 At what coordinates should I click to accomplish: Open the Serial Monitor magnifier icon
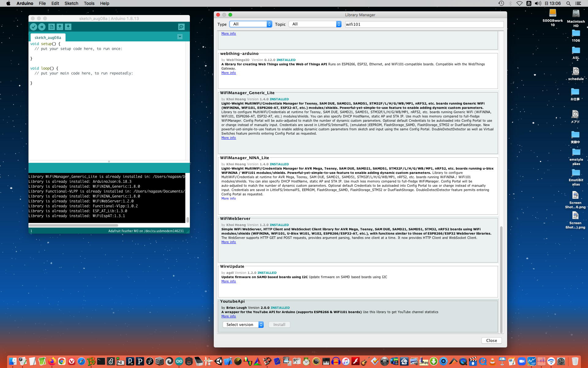(181, 27)
